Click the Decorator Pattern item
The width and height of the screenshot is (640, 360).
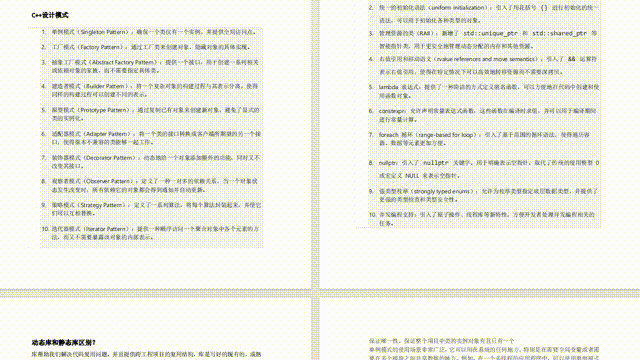point(150,162)
